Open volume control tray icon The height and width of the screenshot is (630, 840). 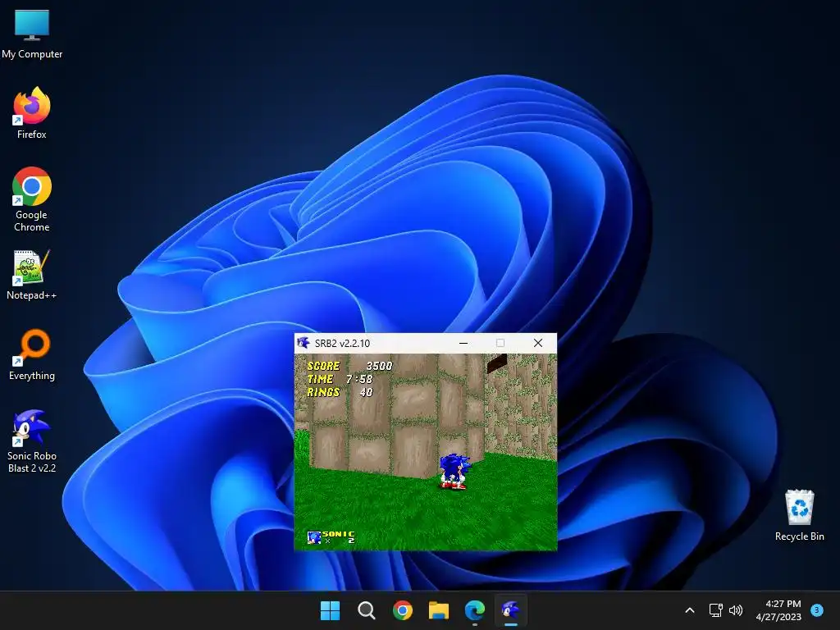pos(736,610)
